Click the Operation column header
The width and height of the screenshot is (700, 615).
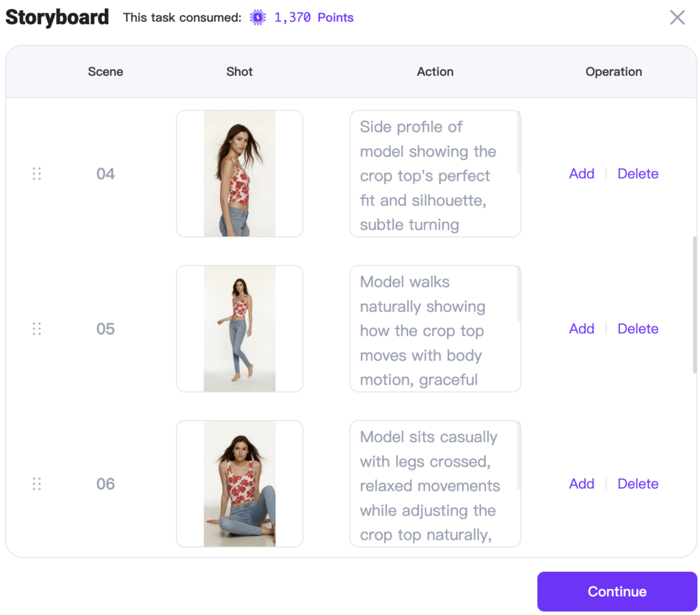pyautogui.click(x=613, y=71)
